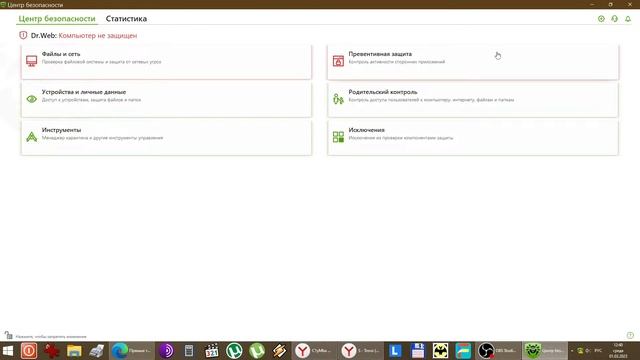
Task: Switch to the Статистика tab
Action: point(126,19)
